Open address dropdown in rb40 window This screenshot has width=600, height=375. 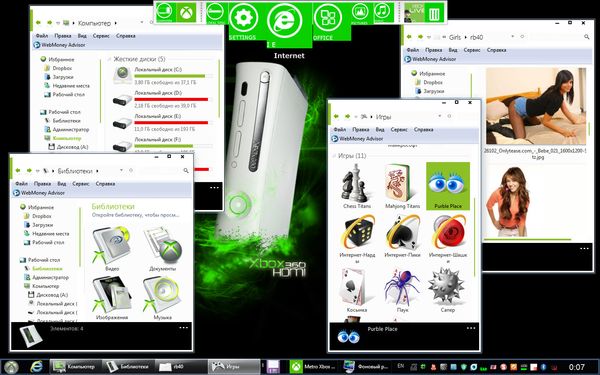pyautogui.click(x=513, y=36)
